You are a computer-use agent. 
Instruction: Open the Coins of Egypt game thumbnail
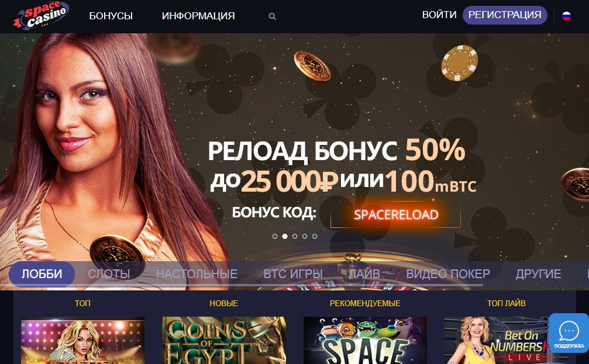pos(224,341)
